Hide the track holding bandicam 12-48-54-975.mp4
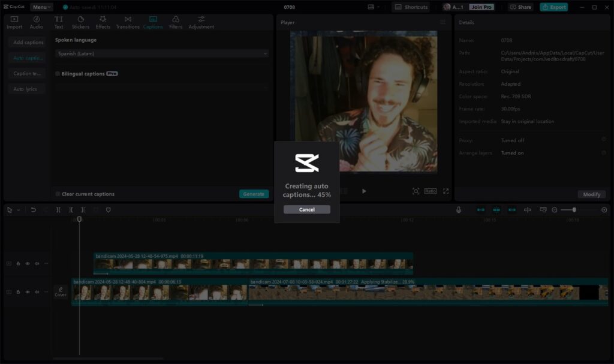 pyautogui.click(x=28, y=264)
